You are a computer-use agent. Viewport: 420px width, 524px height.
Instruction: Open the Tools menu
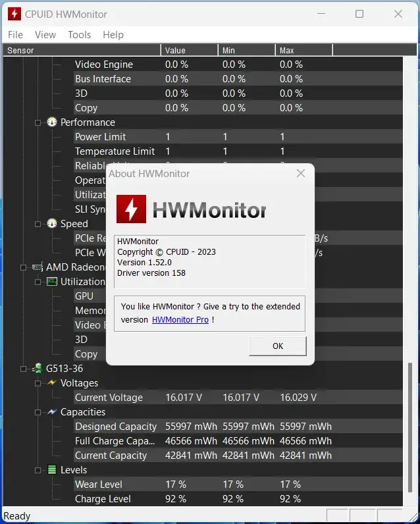tap(80, 35)
